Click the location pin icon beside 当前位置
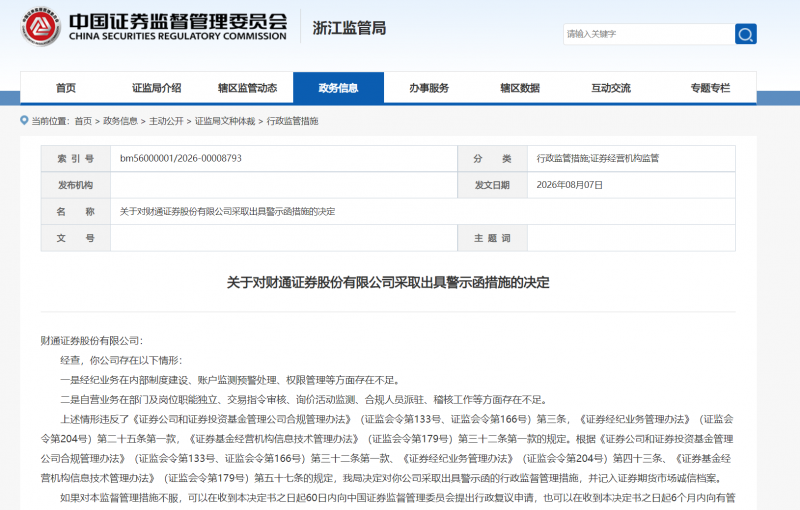 click(24, 120)
